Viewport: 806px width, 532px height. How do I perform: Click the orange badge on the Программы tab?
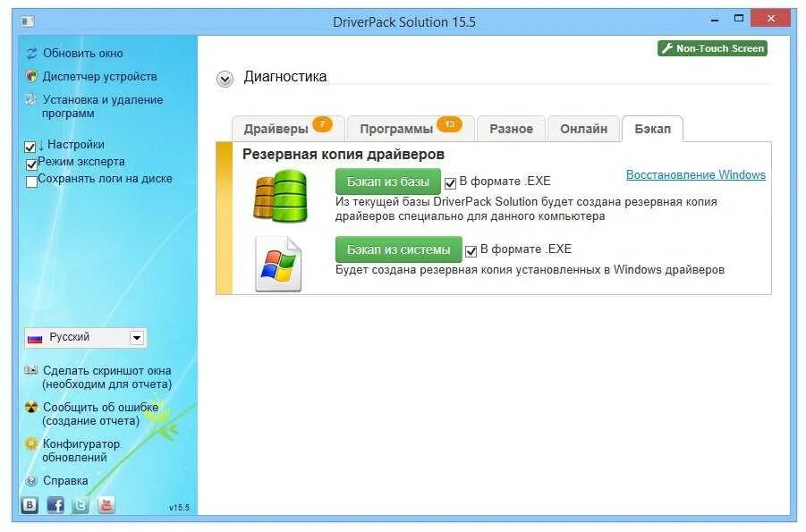(450, 124)
